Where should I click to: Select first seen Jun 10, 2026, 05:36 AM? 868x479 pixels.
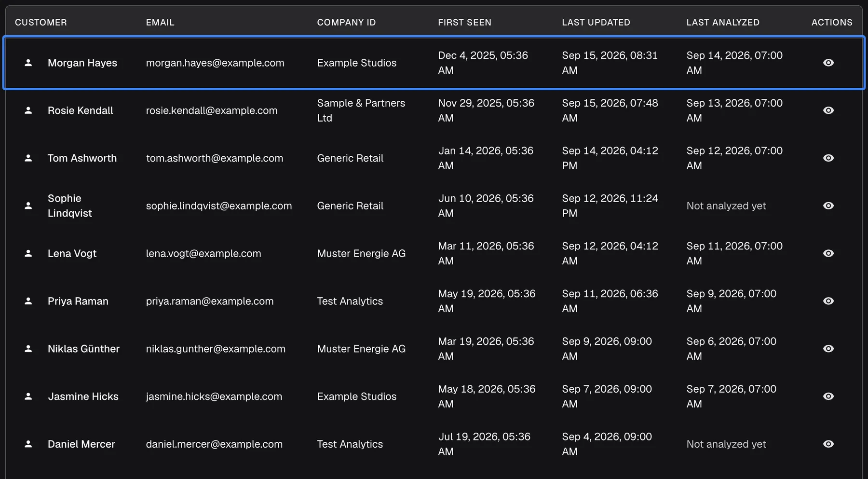pos(486,205)
